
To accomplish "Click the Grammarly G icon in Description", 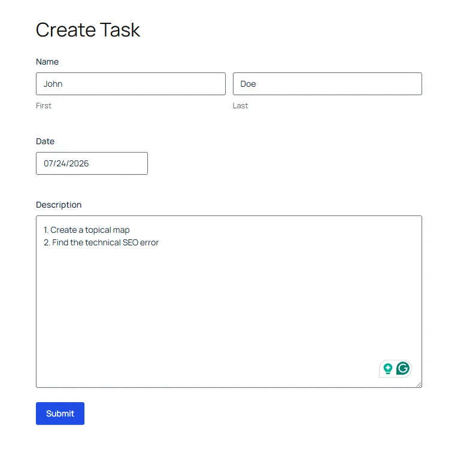I will pos(403,368).
